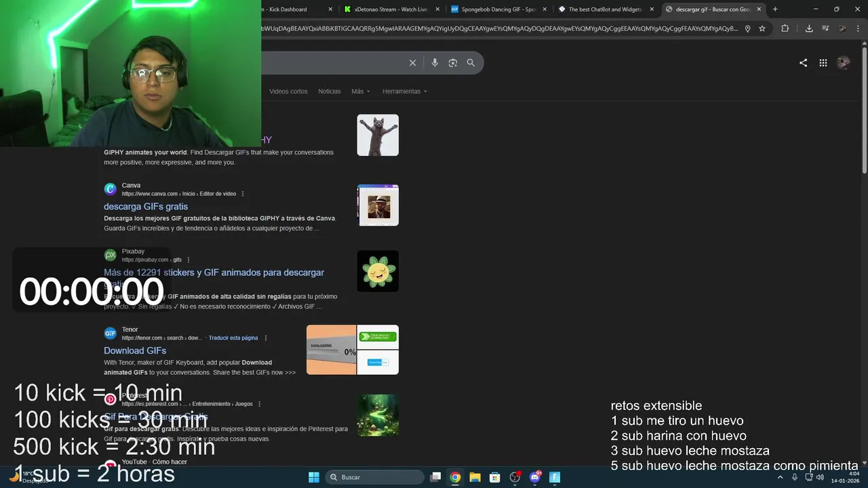This screenshot has height=488, width=868.
Task: Open the Tenor Download GIFs link
Action: point(135,350)
